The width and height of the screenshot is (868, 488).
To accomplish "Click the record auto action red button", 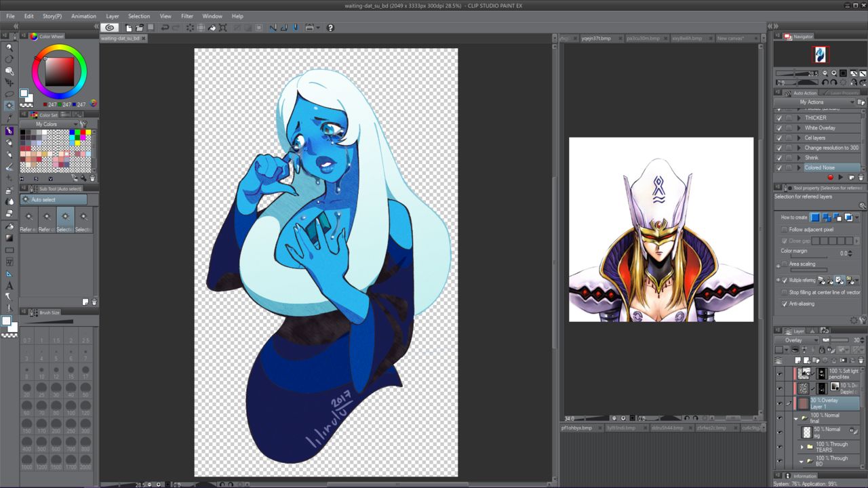I will (830, 178).
